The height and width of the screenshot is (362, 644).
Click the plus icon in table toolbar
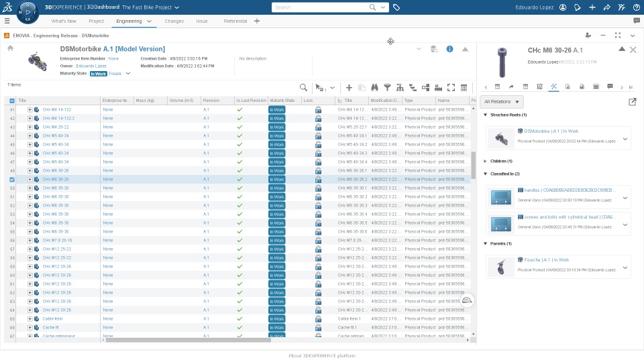click(x=349, y=87)
